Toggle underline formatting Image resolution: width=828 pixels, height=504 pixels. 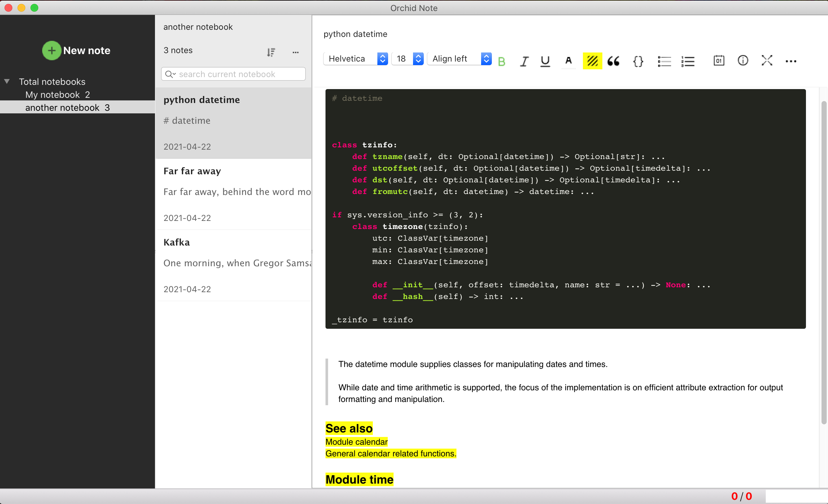[545, 62]
